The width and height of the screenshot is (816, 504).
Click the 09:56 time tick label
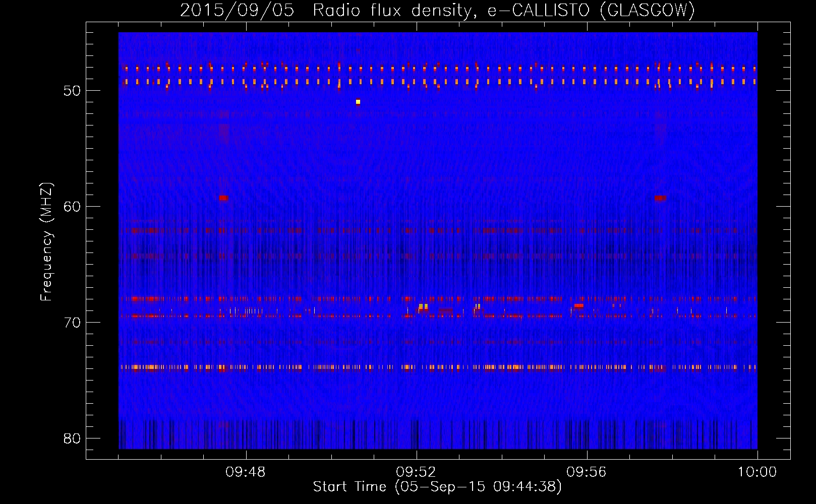point(587,472)
